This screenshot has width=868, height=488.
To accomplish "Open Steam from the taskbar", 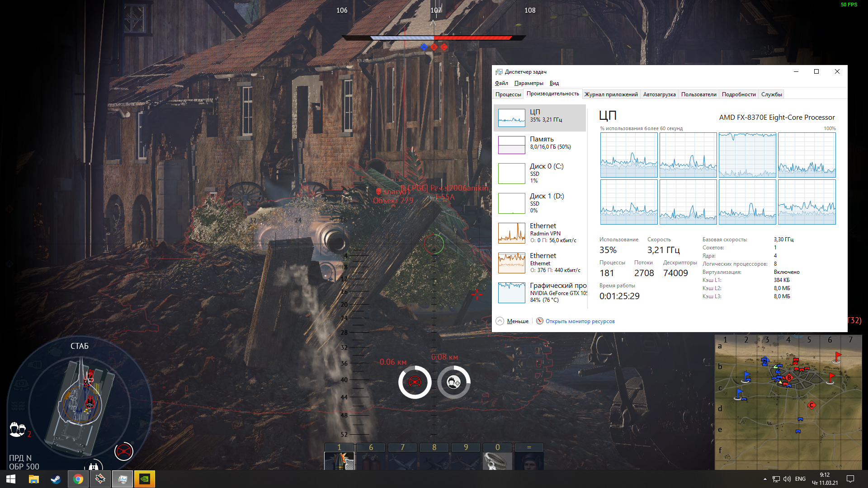I will [x=56, y=479].
